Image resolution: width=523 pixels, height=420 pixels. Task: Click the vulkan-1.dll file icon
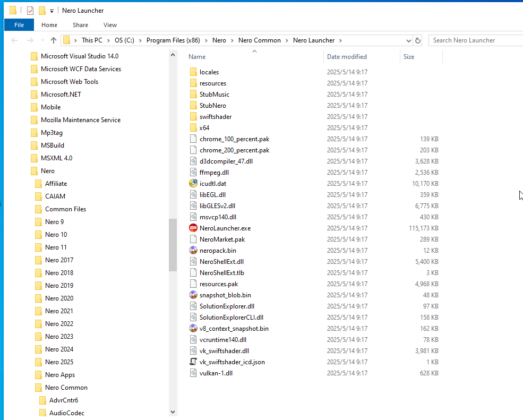click(193, 373)
